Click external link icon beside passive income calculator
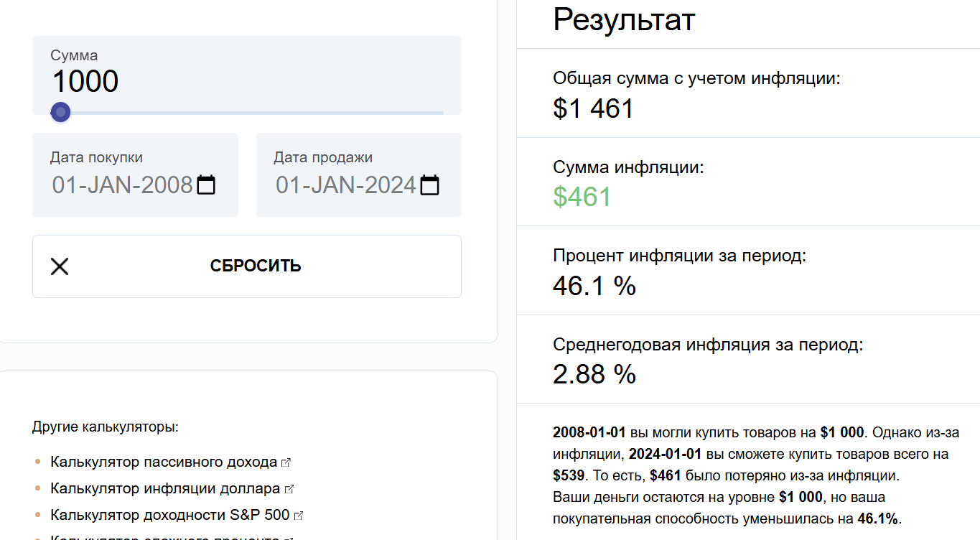Screen dimensions: 980x540 click(x=286, y=462)
